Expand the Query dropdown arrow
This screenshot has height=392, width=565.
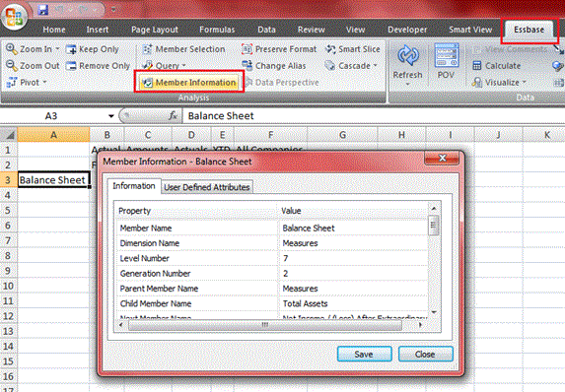pyautogui.click(x=183, y=66)
